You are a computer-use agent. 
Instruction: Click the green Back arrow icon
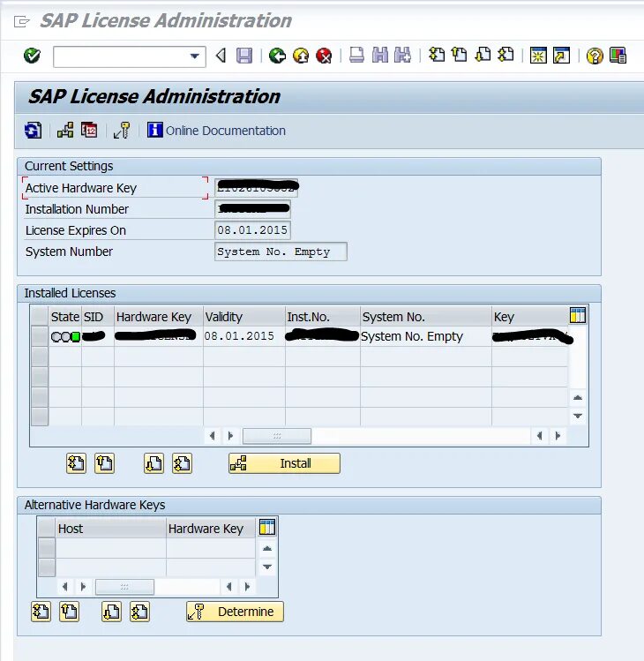(x=277, y=56)
